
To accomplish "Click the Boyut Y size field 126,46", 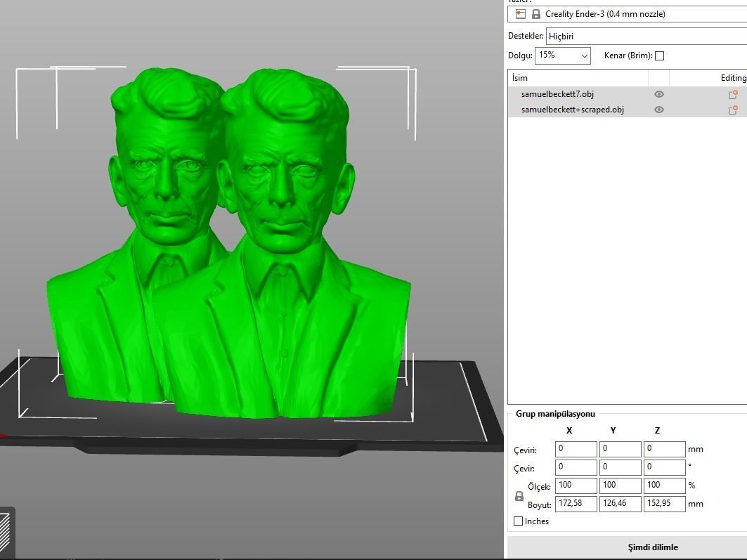I will (x=621, y=504).
